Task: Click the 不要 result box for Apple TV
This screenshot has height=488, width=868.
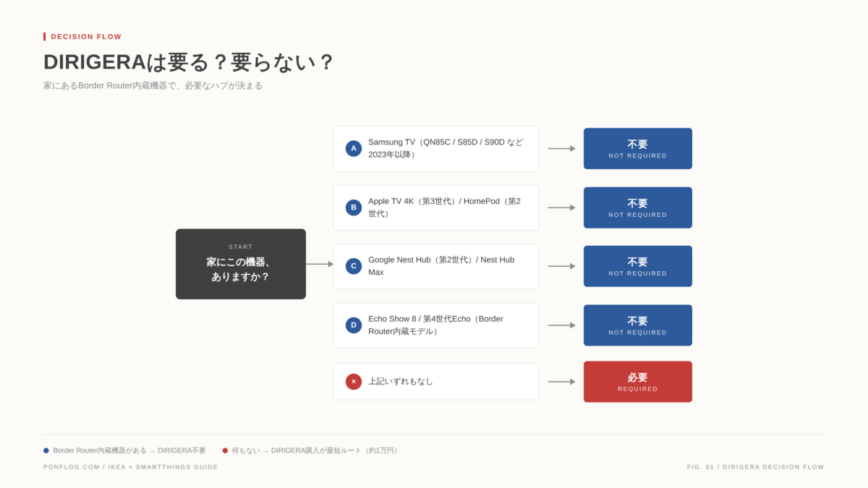Action: [638, 207]
